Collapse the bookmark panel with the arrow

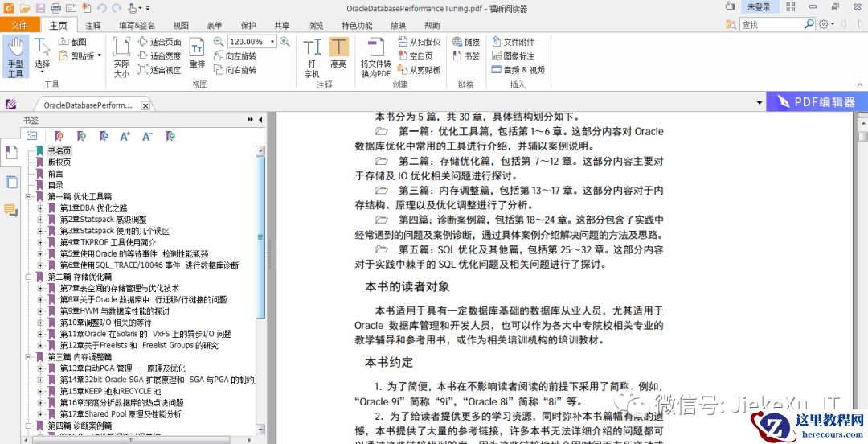260,120
